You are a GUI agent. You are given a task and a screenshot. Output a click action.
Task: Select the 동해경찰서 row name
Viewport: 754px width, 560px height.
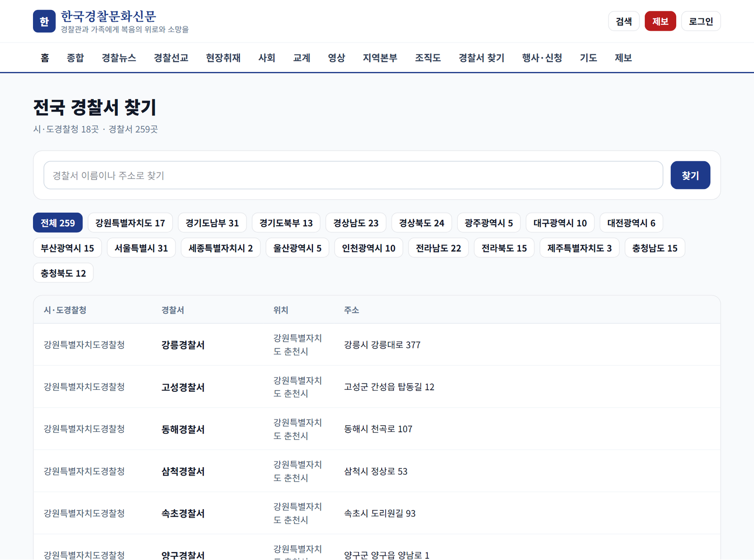tap(183, 429)
